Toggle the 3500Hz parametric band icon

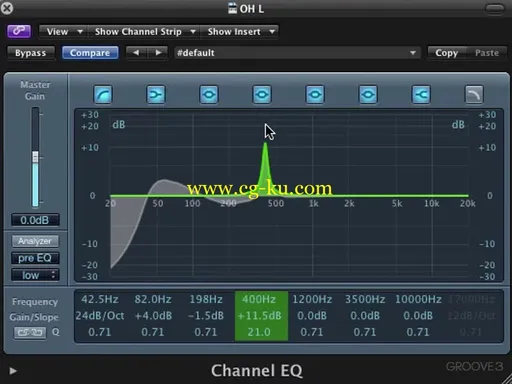pyautogui.click(x=368, y=95)
